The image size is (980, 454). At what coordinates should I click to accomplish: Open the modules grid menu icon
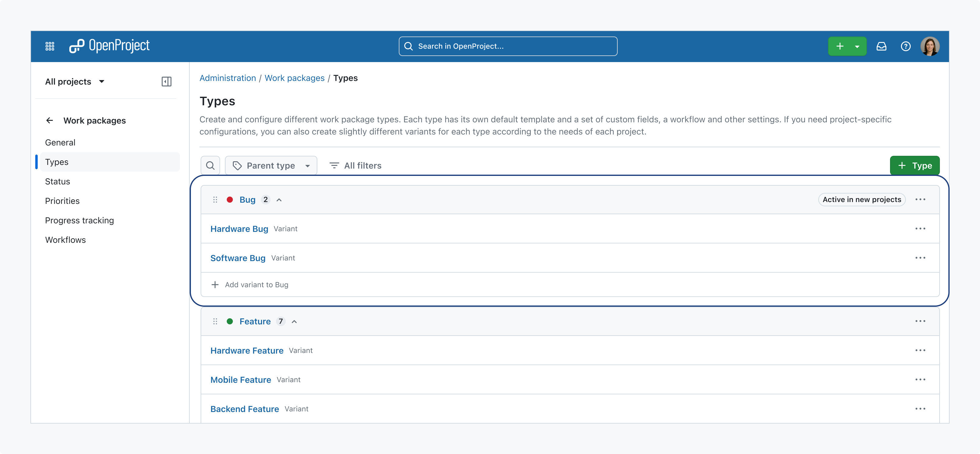point(50,46)
